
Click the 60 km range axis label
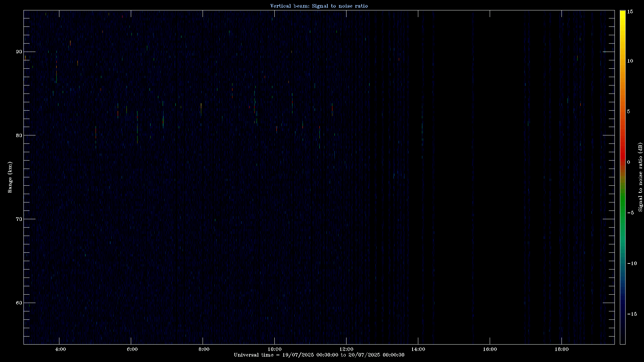tap(19, 303)
